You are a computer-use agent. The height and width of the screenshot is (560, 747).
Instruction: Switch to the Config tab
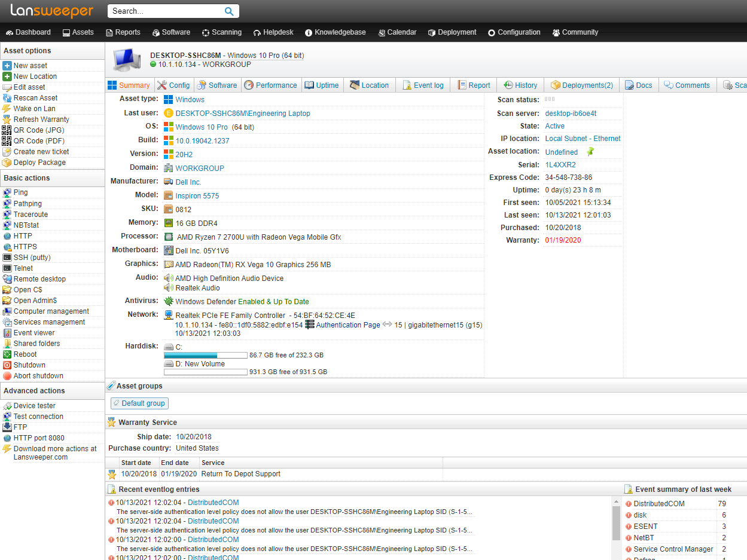(173, 85)
